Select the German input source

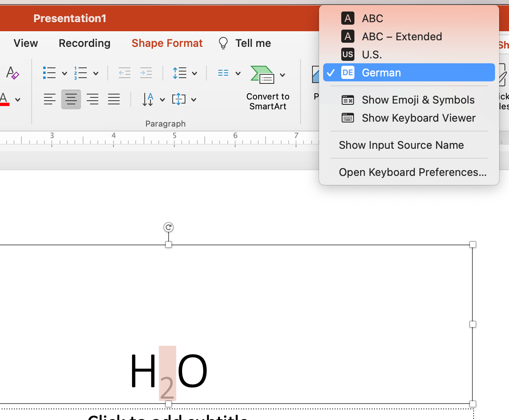(x=409, y=73)
